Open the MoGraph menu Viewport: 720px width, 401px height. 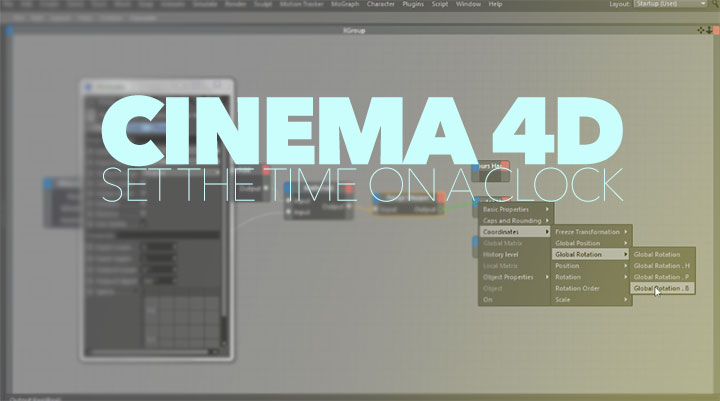pos(345,4)
